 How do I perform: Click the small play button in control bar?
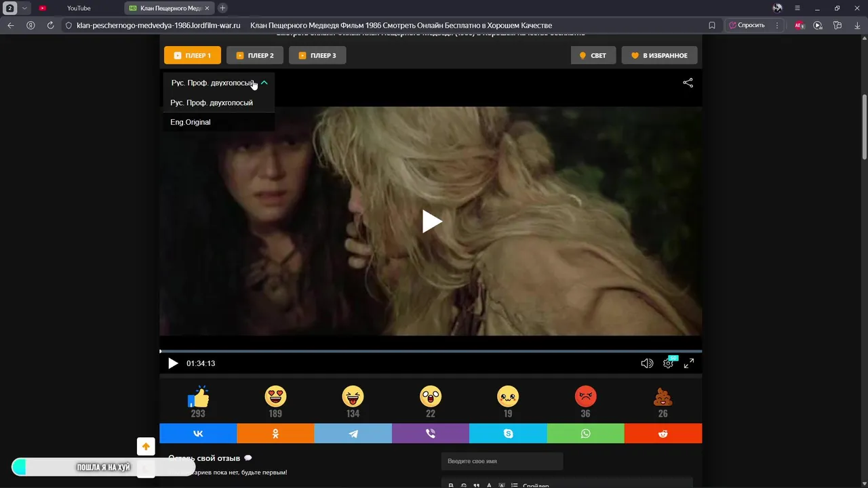(173, 363)
